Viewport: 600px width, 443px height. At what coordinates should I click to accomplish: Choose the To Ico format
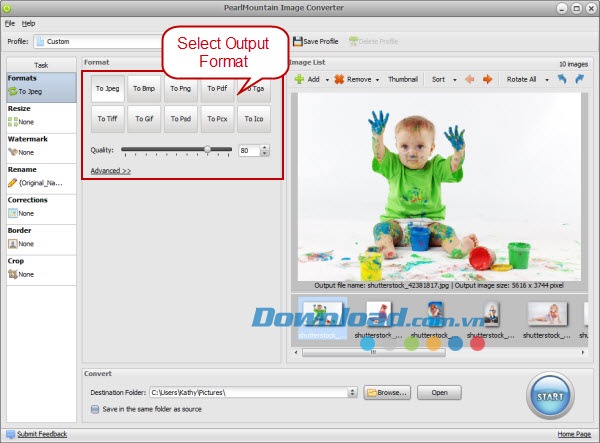[254, 119]
